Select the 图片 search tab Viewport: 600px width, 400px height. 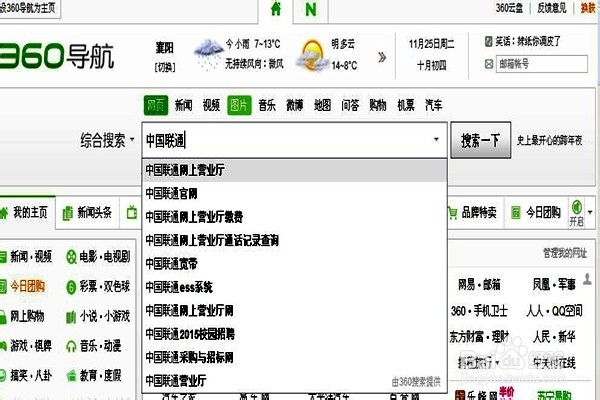coord(239,105)
